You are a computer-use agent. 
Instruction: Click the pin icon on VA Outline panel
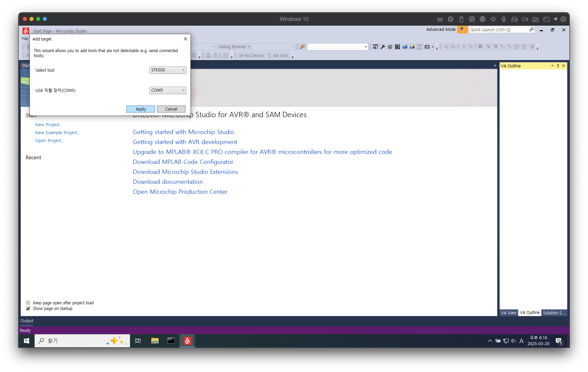[x=558, y=66]
